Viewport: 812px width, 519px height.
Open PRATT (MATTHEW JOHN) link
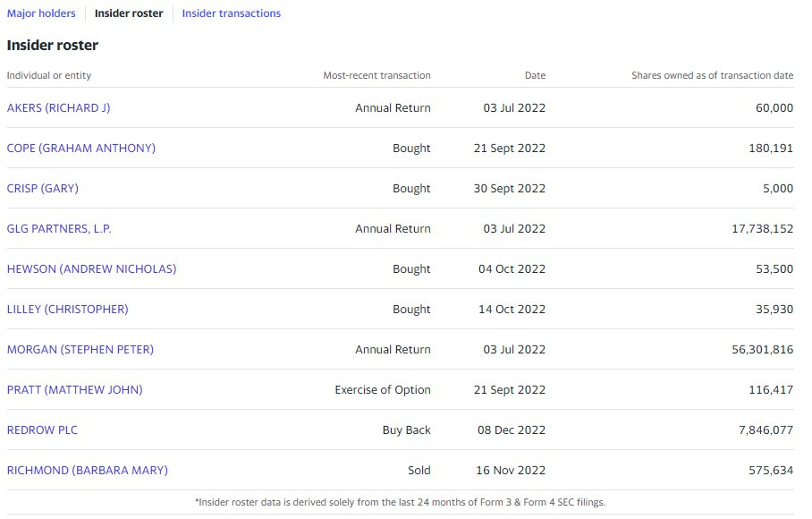74,389
